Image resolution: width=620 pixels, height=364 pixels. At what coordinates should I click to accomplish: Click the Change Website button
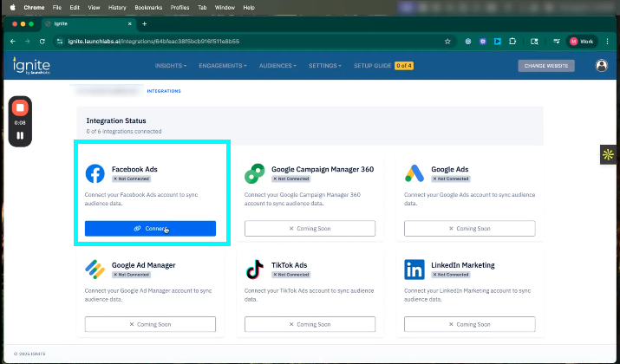pos(546,66)
